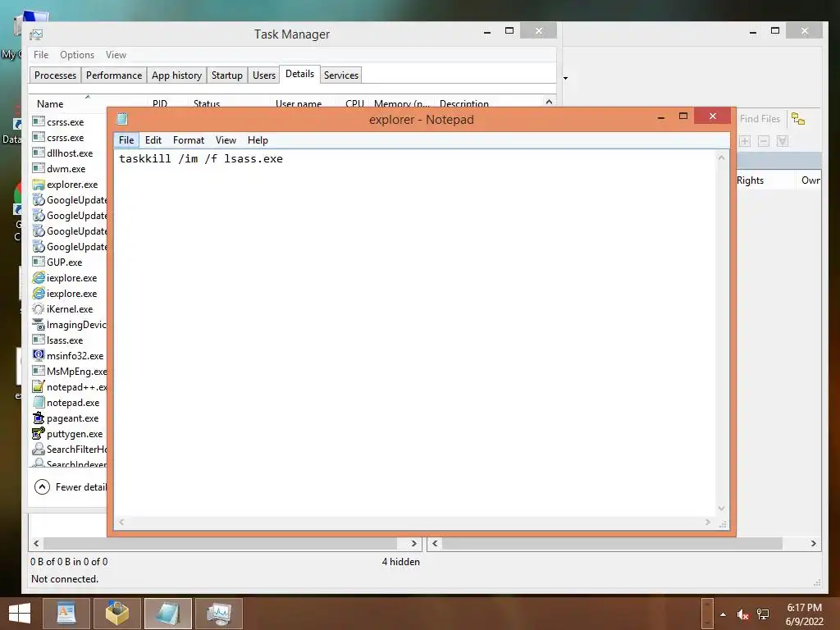Collapse Task Manager with the Fewer details arrow
The width and height of the screenshot is (840, 630).
pos(43,486)
